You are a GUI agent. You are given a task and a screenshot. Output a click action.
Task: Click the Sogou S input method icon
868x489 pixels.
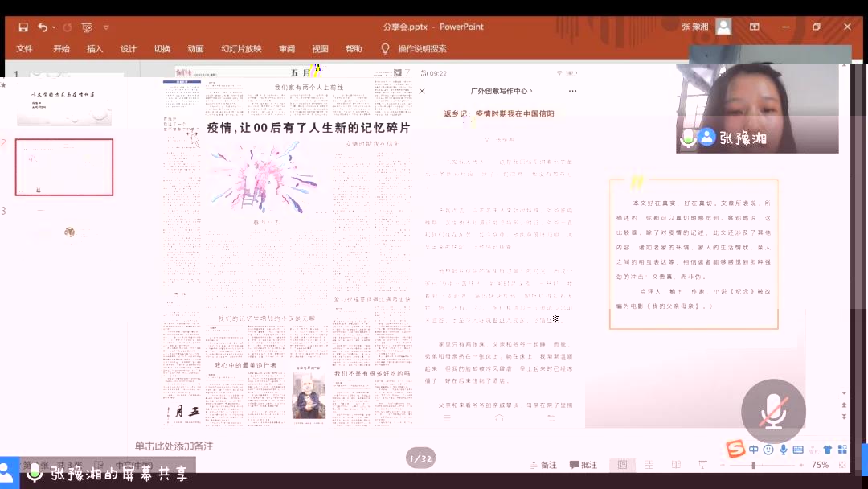(x=735, y=449)
